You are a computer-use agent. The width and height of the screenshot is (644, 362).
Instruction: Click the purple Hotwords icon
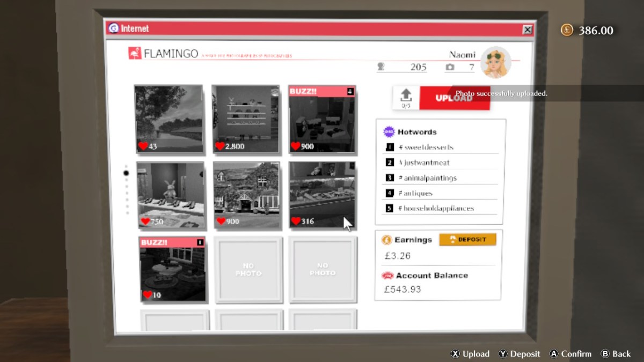389,131
